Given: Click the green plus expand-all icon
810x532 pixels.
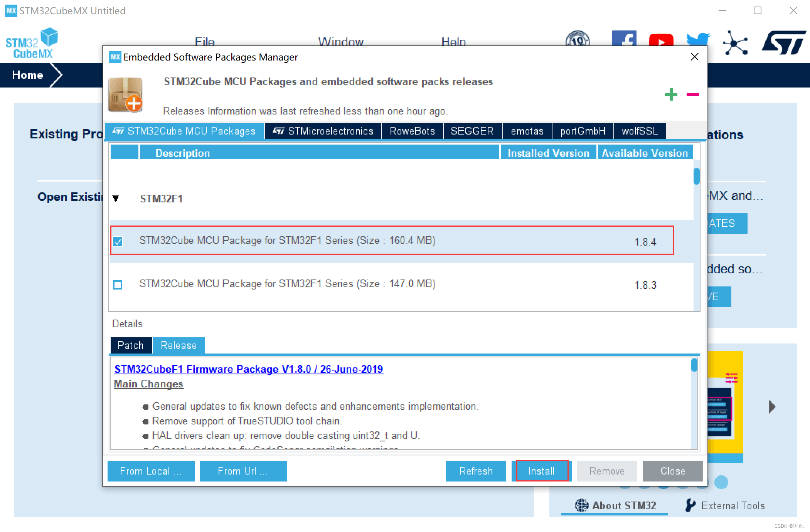Looking at the screenshot, I should click(x=671, y=94).
